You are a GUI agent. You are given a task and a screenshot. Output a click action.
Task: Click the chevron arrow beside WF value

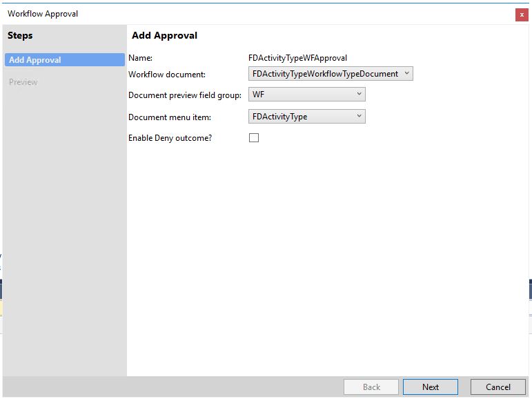(x=359, y=94)
